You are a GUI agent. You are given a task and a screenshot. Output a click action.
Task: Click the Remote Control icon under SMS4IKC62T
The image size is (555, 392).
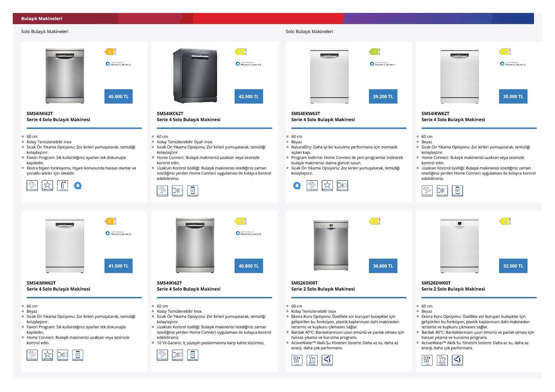pyautogui.click(x=178, y=191)
